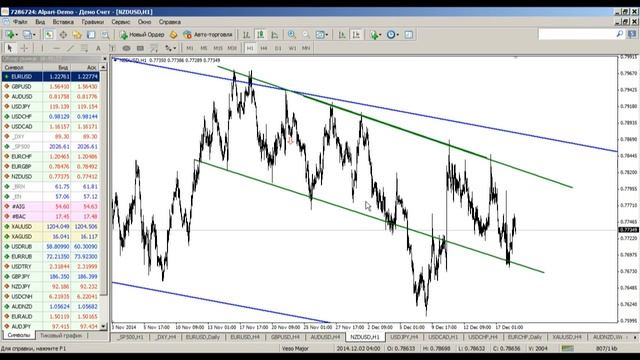Select the trendline drawing tool
640x360 pixels.
[70, 48]
